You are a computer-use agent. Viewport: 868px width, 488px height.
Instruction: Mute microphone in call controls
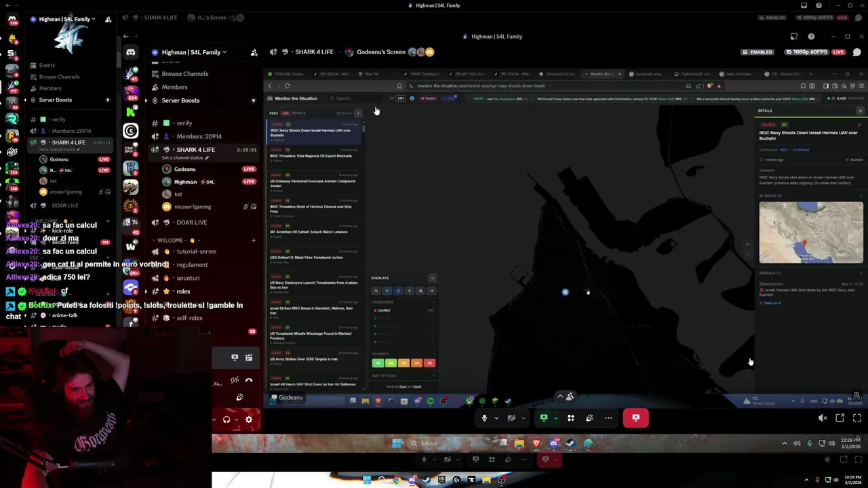484,418
